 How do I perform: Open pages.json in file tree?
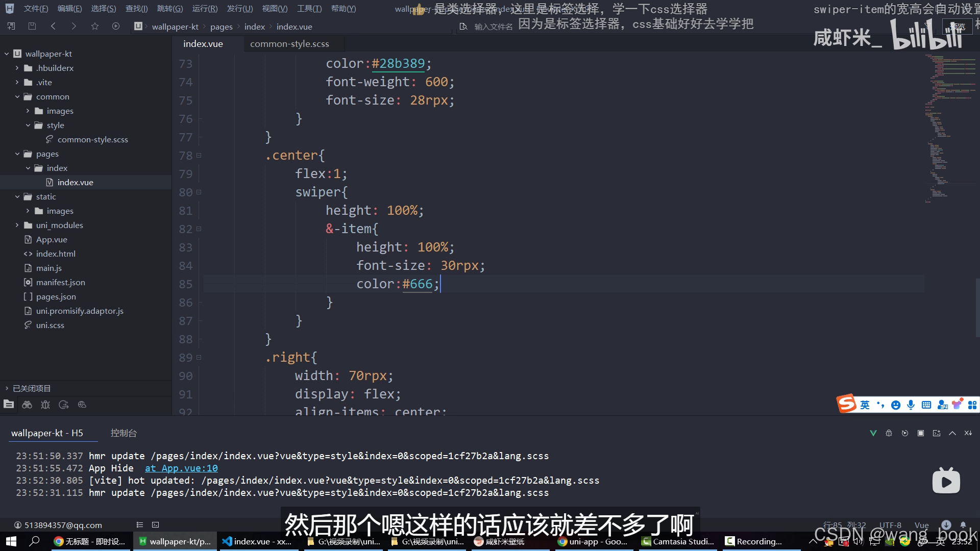click(56, 296)
